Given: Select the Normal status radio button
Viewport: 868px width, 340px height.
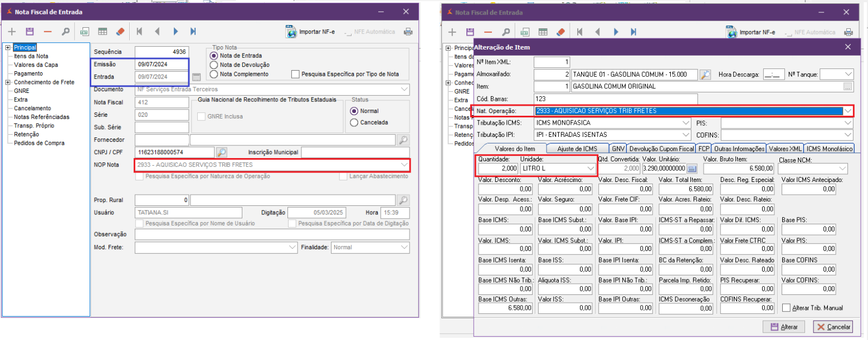Looking at the screenshot, I should (x=354, y=111).
